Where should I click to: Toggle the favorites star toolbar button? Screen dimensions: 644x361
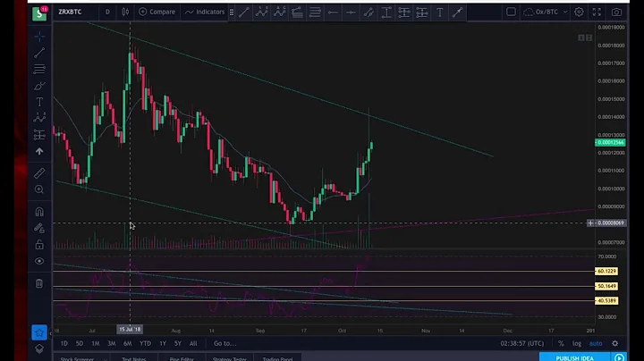click(39, 332)
